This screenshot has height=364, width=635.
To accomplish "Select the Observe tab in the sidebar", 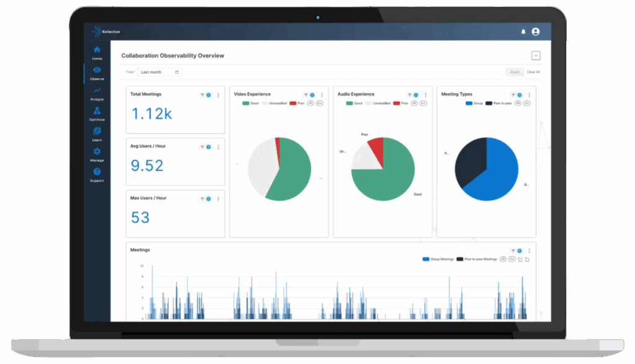I will (x=97, y=73).
